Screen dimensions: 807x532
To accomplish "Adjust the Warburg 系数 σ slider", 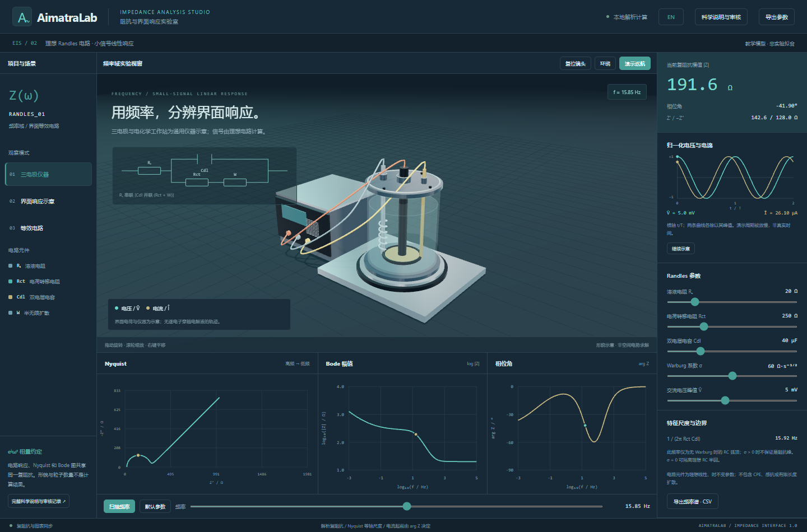I will coord(732,376).
